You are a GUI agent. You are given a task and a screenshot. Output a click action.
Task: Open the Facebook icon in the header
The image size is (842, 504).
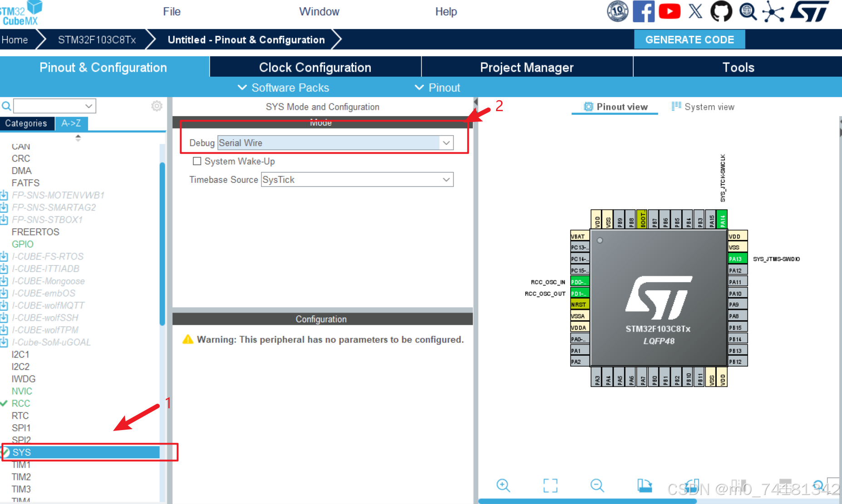644,11
